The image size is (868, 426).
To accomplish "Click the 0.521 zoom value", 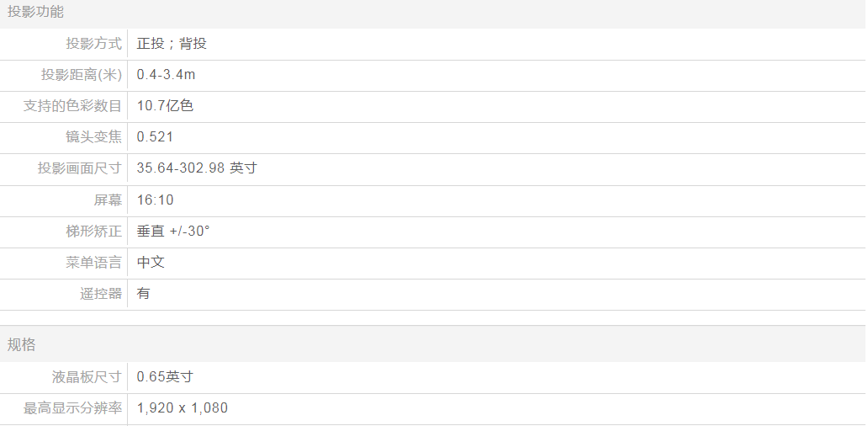I will click(x=155, y=137).
